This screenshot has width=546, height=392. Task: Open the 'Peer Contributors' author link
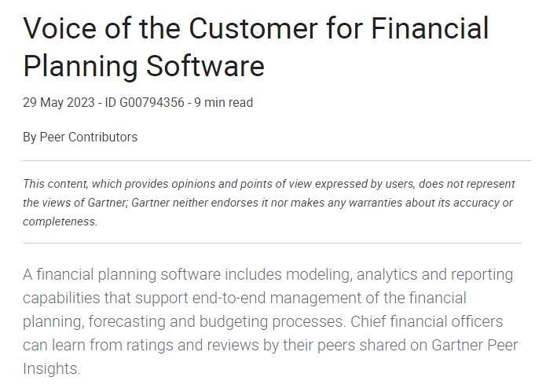89,137
